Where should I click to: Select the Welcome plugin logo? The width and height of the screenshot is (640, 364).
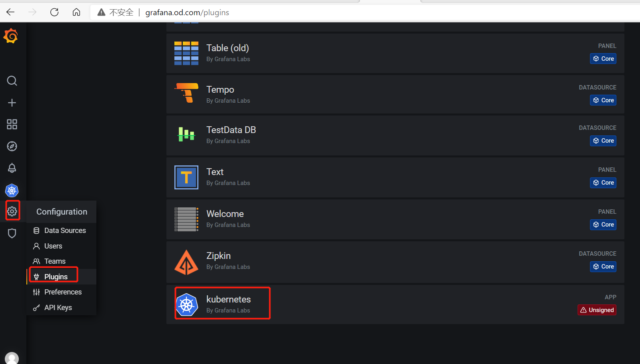point(186,219)
